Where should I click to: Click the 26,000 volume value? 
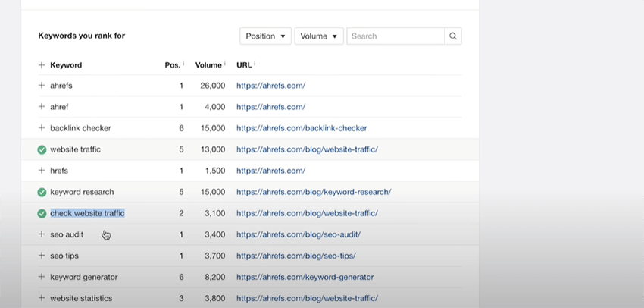point(213,86)
